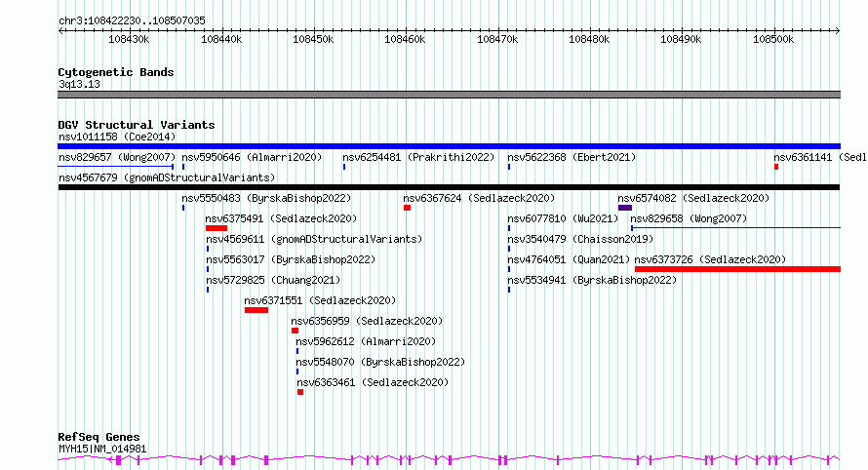Viewport: 868px width, 470px height.
Task: Click red marker of nsv6363461
Action: point(300,392)
